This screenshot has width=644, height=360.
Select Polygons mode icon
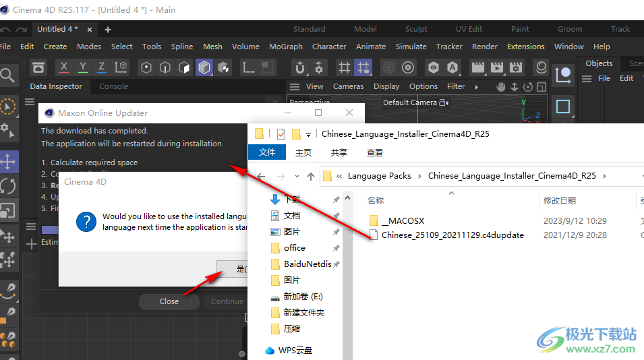[184, 67]
